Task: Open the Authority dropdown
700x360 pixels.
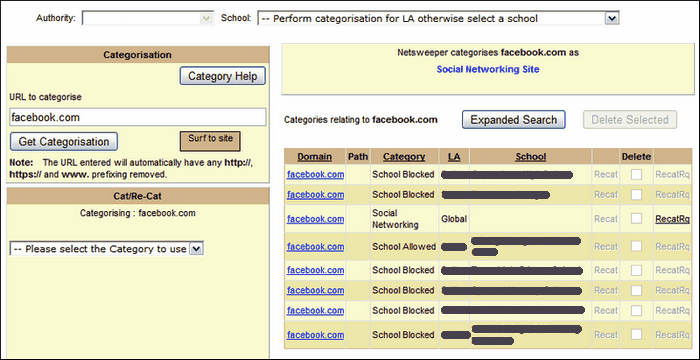Action: [x=147, y=18]
